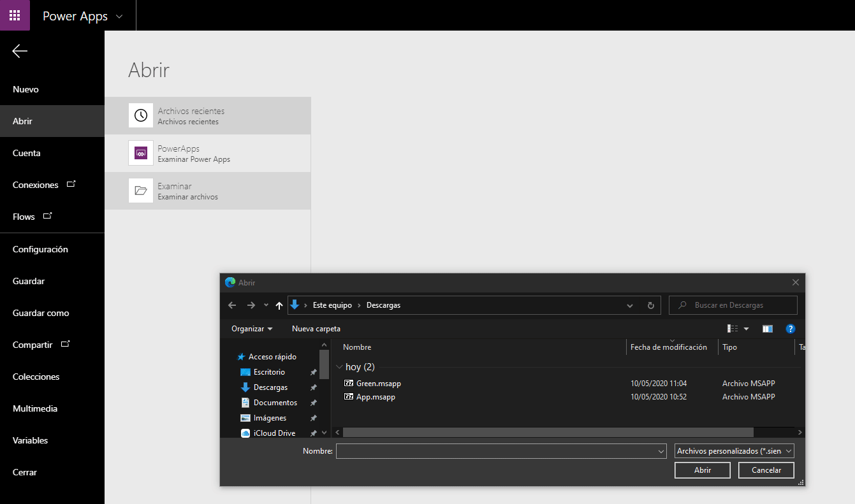855x504 pixels.
Task: Select Guardar in the left menu
Action: (29, 281)
